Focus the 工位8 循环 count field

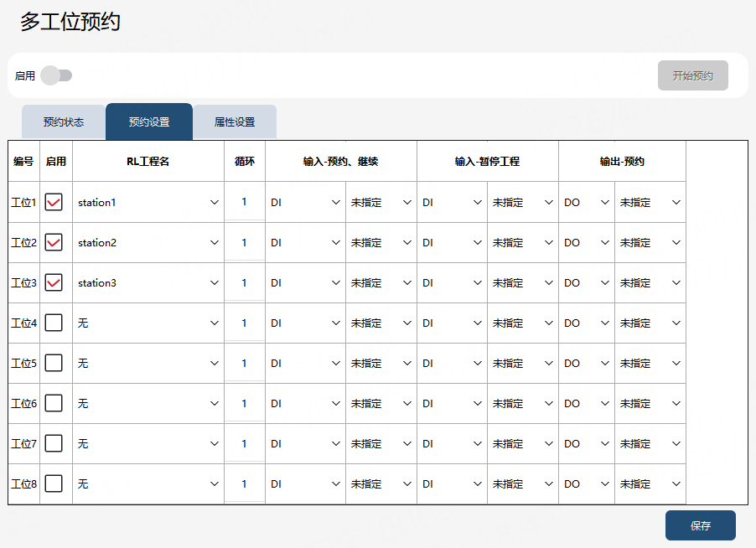(x=245, y=483)
